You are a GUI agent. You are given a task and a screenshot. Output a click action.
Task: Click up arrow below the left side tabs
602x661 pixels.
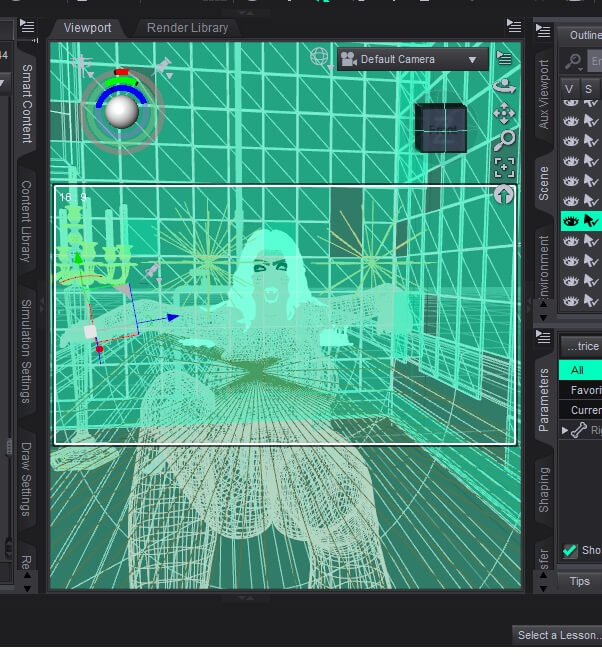[x=27, y=575]
